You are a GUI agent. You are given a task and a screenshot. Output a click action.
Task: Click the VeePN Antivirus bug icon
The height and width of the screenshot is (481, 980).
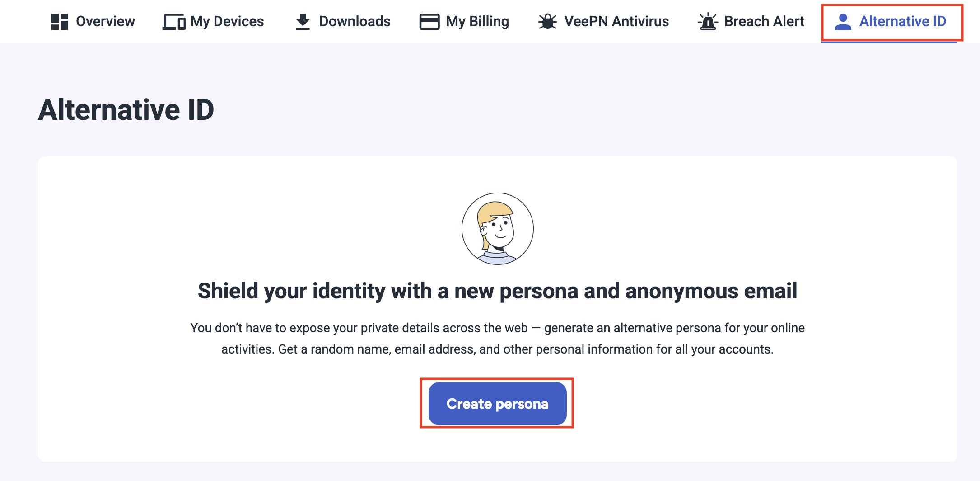tap(547, 22)
